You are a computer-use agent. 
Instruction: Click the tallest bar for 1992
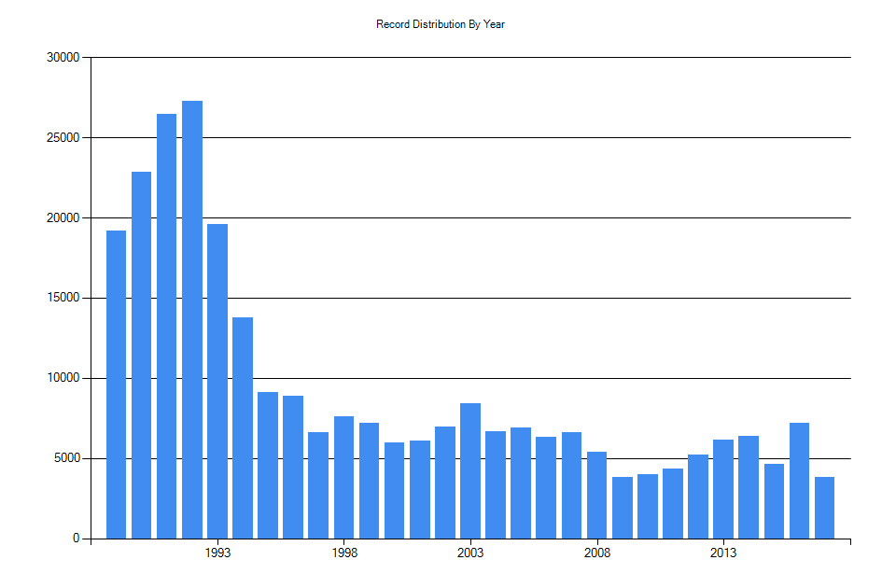click(x=192, y=319)
